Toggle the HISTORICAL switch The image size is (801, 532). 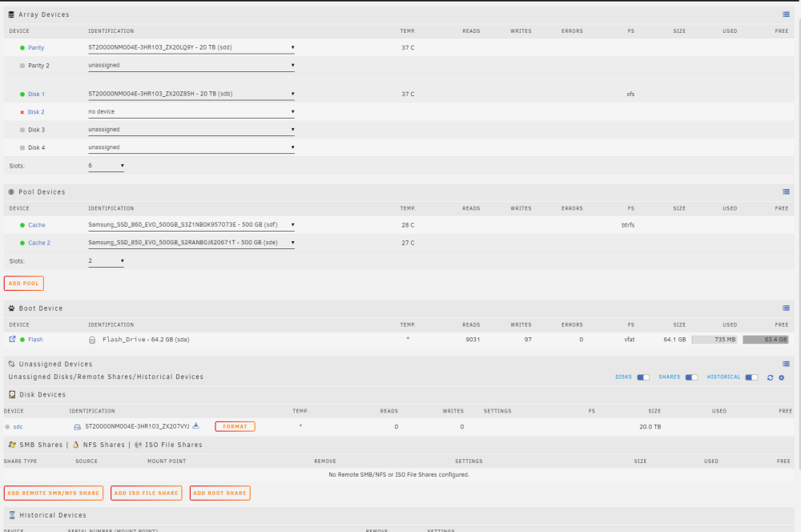751,377
